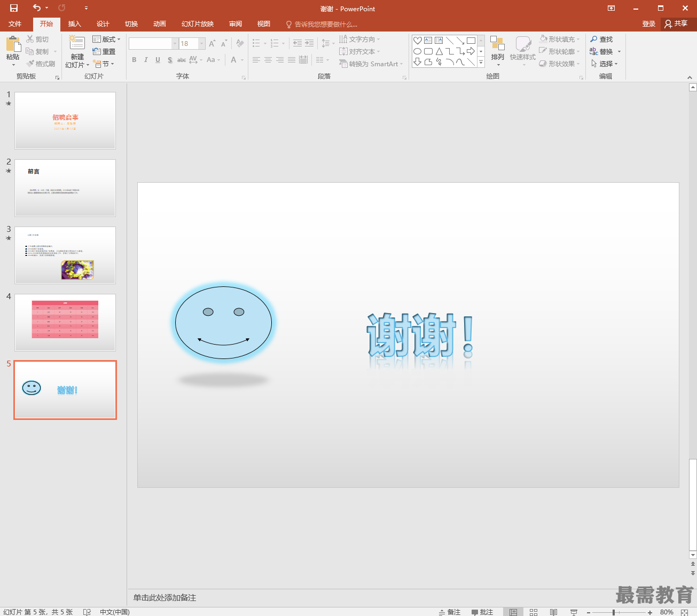Click the spell check icon in status bar
697x616 pixels.
coord(87,612)
